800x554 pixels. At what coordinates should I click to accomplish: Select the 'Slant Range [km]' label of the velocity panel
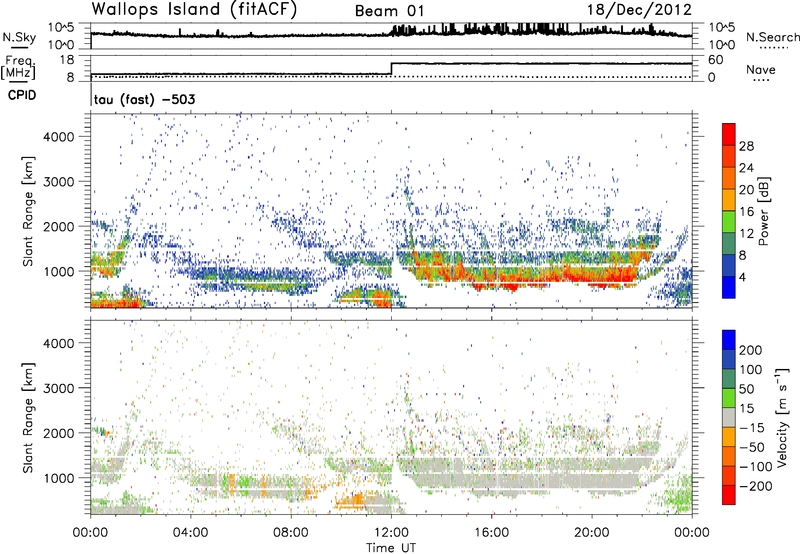click(28, 418)
